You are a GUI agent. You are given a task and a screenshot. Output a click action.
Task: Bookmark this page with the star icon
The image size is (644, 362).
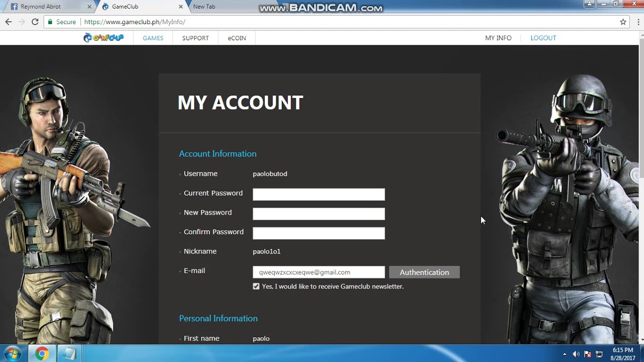tap(623, 22)
